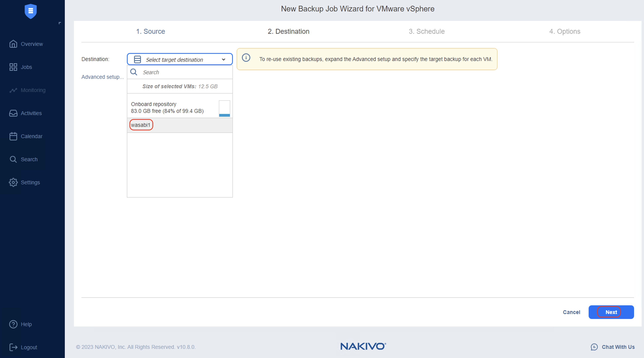Viewport: 644px width, 358px height.
Task: Click the NAKIVO logo in the footer
Action: 363,346
